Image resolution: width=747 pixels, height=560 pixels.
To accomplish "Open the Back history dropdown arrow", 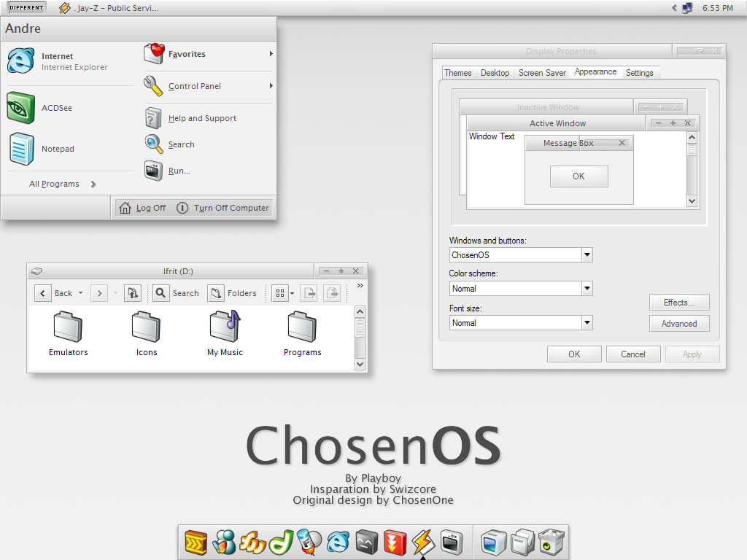I will 80,293.
